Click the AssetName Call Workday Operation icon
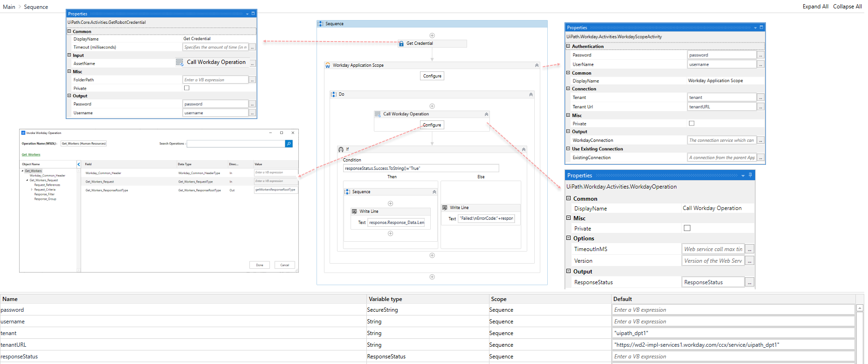Image resolution: width=868 pixels, height=364 pixels. (x=179, y=62)
